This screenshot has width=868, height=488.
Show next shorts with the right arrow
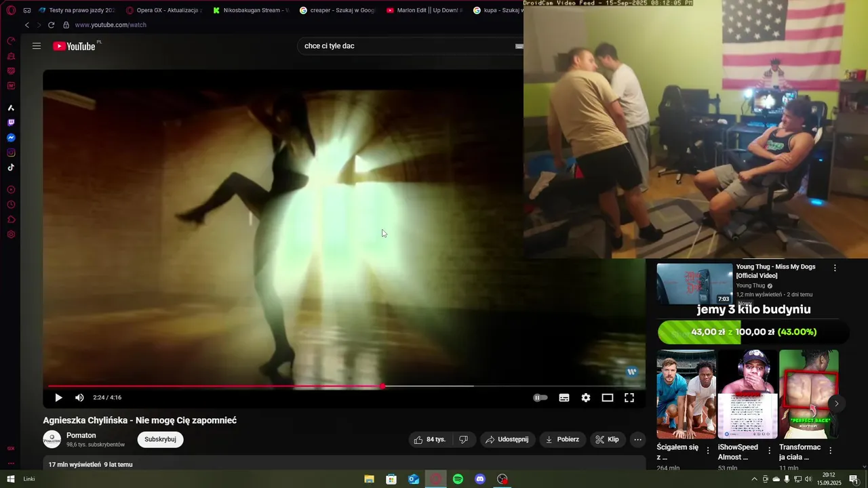[x=836, y=403]
